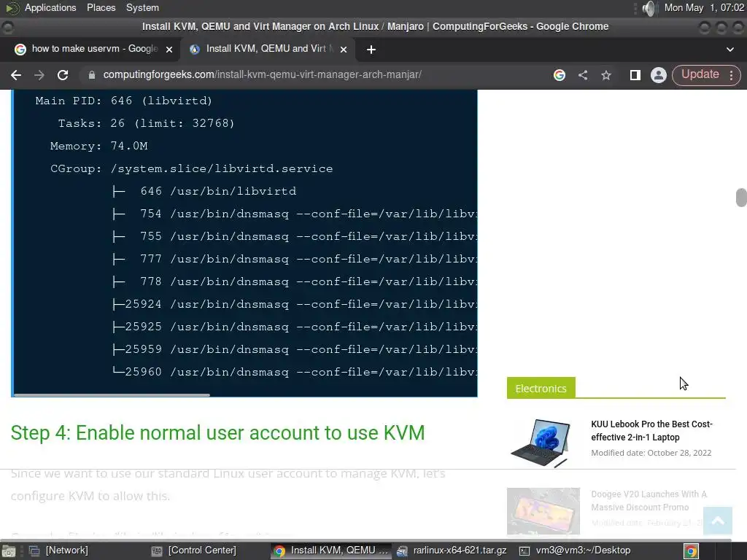Open the Applications menu

click(x=50, y=7)
